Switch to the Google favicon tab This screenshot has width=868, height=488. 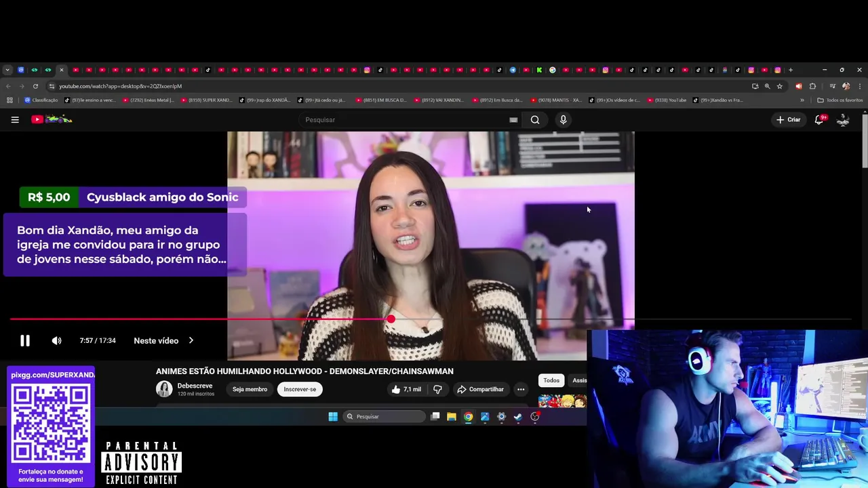click(x=553, y=70)
